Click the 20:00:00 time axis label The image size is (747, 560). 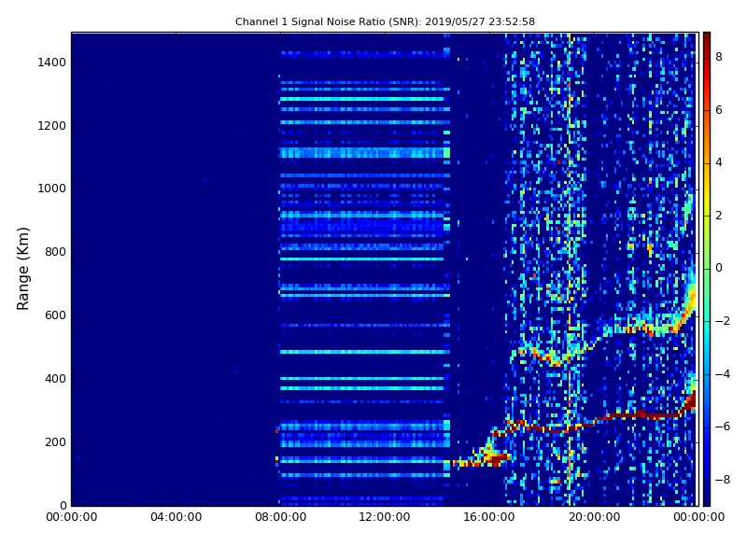click(594, 517)
